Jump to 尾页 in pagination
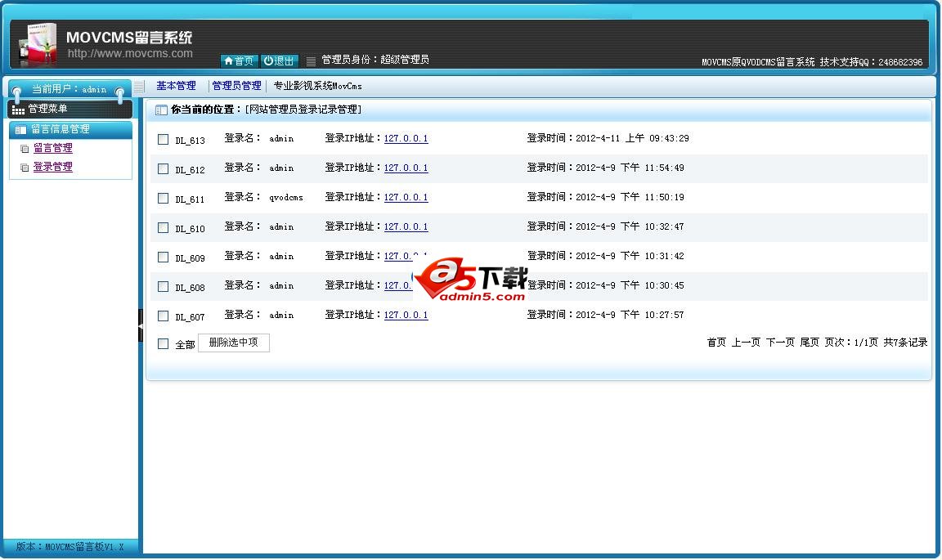The height and width of the screenshot is (560, 942). (x=810, y=343)
